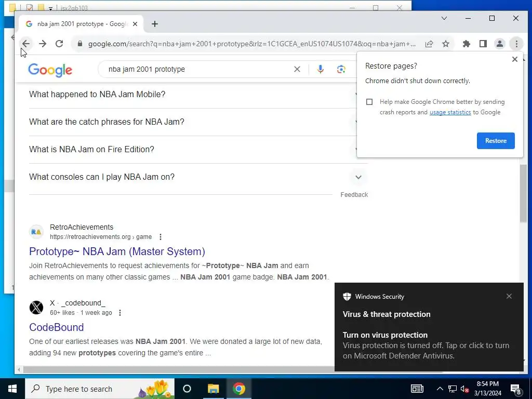The height and width of the screenshot is (399, 532).
Task: Bookmark this tab with the star icon
Action: [x=445, y=44]
